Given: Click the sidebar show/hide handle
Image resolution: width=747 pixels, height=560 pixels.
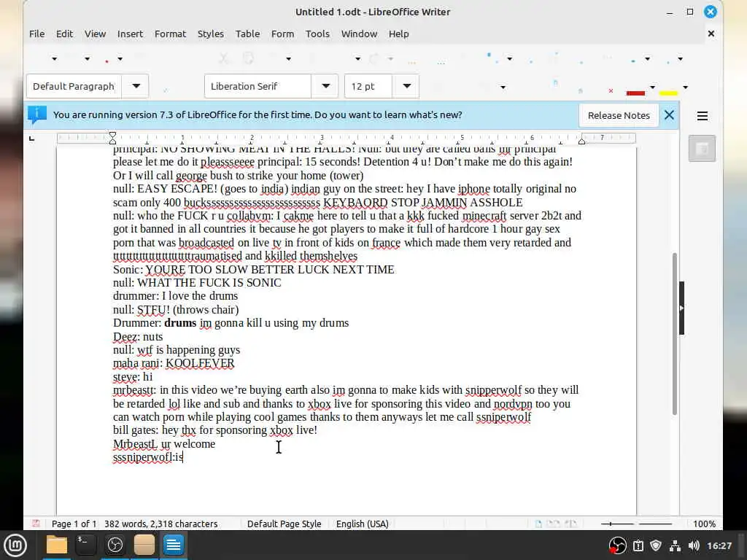Looking at the screenshot, I should (x=682, y=308).
